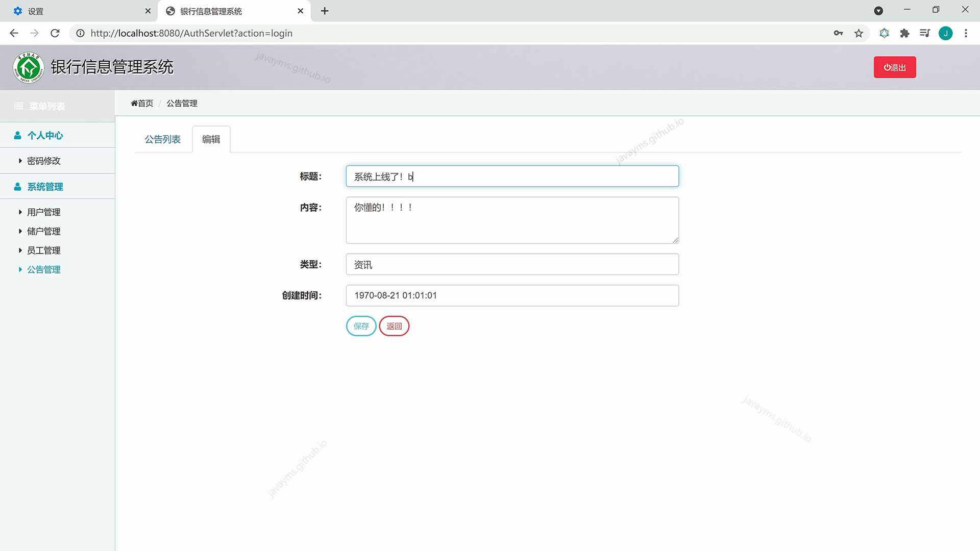Click the bank system logo emblem
This screenshot has height=551, width=980.
[x=29, y=67]
